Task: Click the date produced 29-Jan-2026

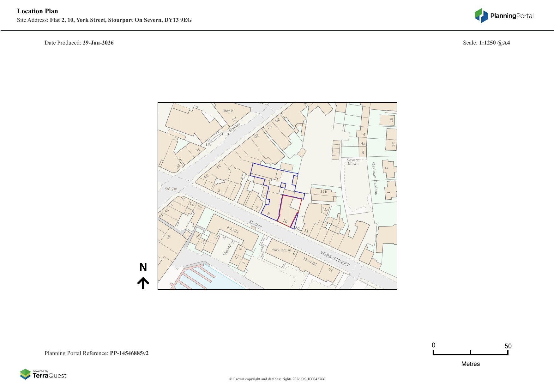Action: click(98, 43)
